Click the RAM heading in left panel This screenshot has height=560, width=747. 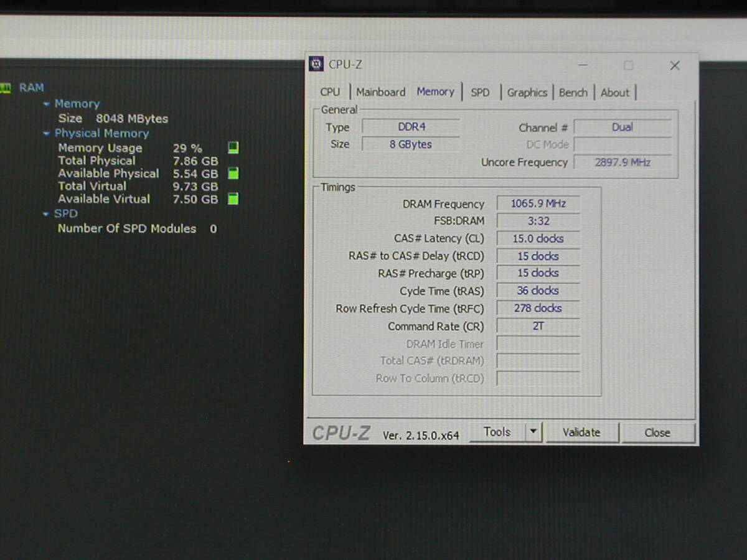pos(31,88)
